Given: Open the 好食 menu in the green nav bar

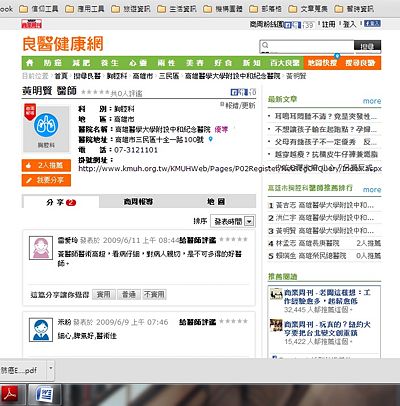Looking at the screenshot, I should (223, 63).
